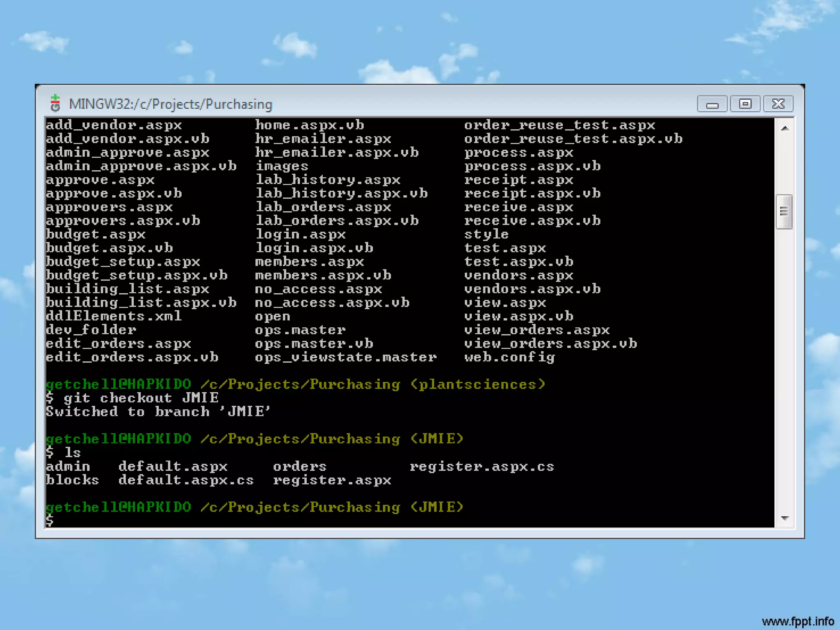
Task: Click the 'git checkout JMIE' command text
Action: 141,398
